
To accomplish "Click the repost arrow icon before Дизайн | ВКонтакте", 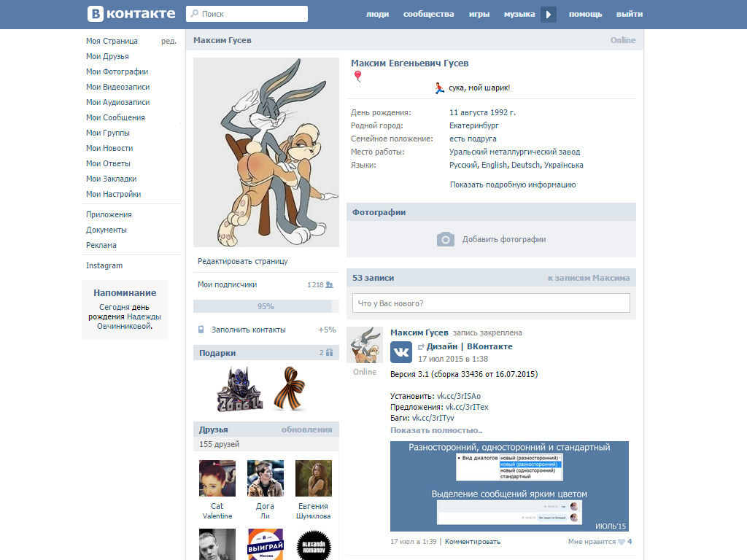I will point(421,346).
